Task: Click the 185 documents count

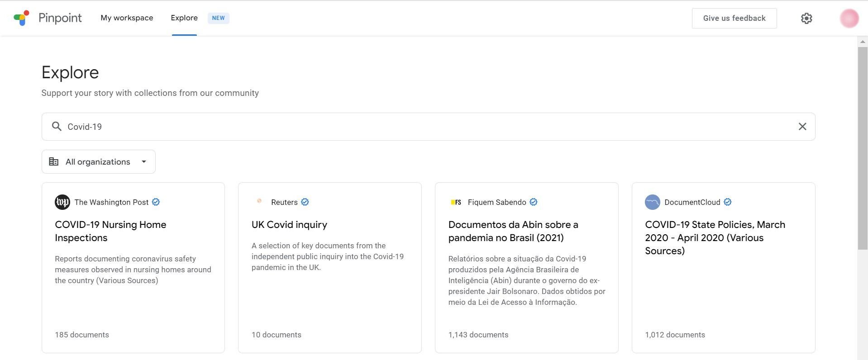Action: (82, 335)
